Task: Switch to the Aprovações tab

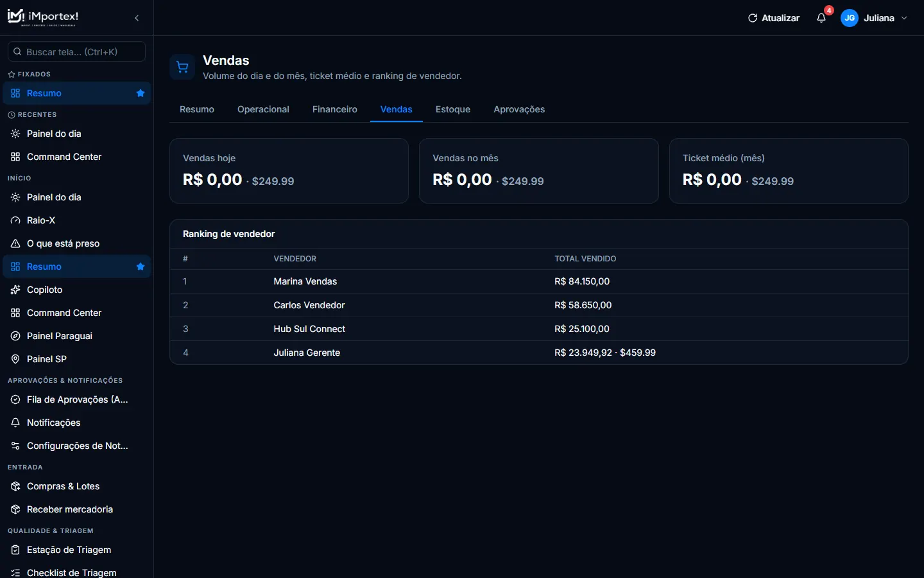Action: (519, 109)
